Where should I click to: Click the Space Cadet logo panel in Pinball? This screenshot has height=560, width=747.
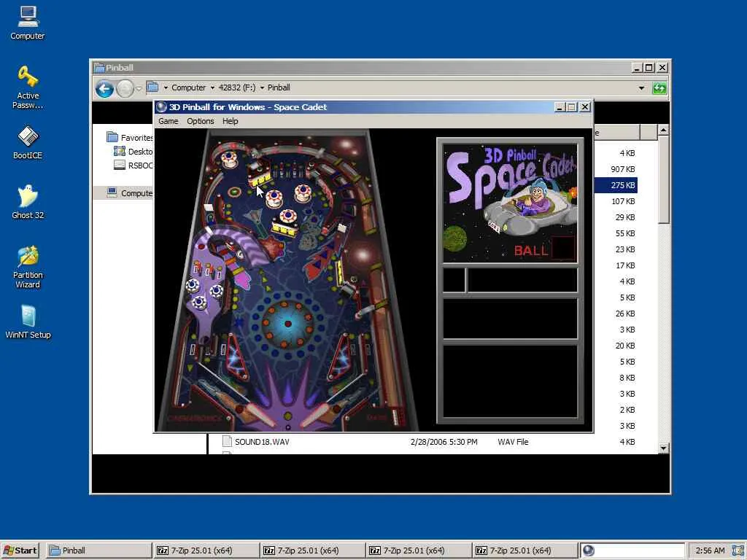tap(510, 203)
